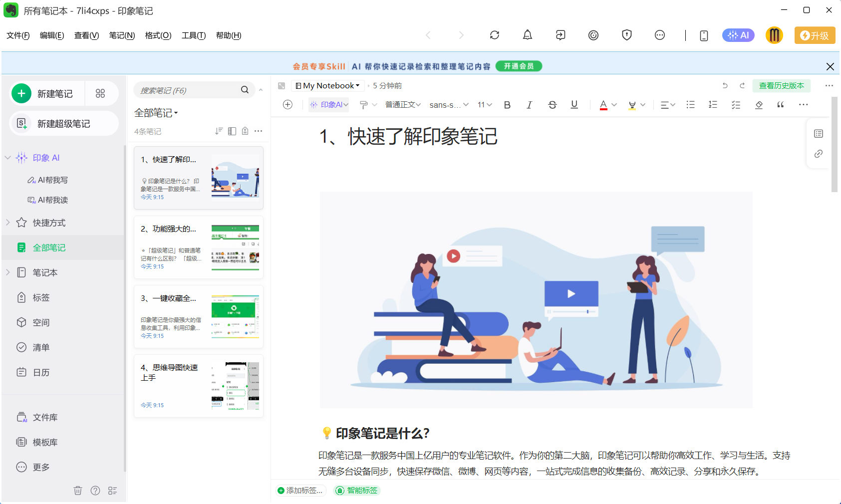Click the share note icon in top bar
The image size is (841, 504).
point(561,35)
